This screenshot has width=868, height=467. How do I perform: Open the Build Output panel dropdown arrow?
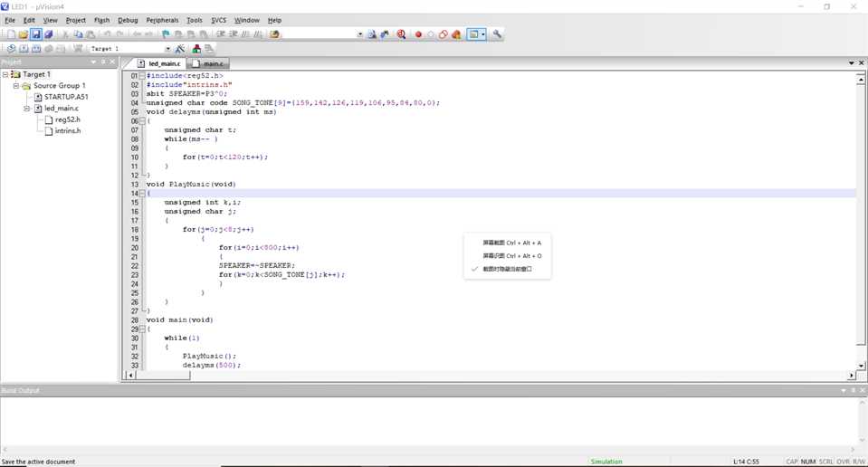point(843,391)
